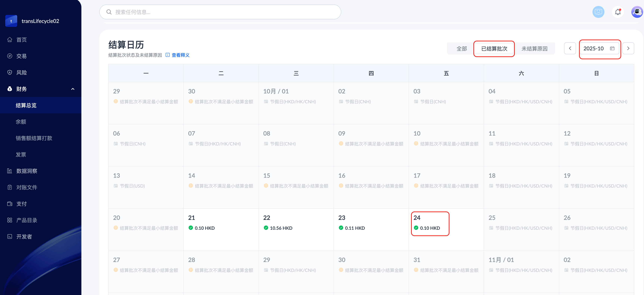Click the 支付 wallet icon
The height and width of the screenshot is (295, 644).
pos(10,204)
